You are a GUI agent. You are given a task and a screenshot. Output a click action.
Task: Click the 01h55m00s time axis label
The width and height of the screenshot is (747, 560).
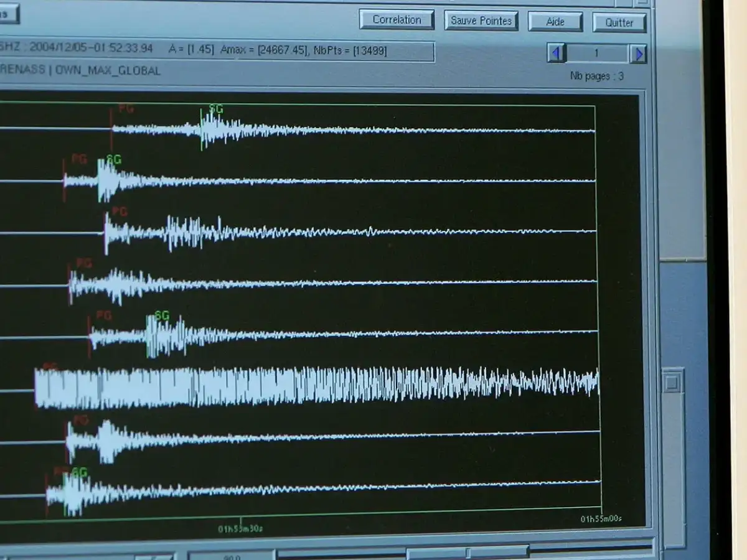click(x=601, y=519)
